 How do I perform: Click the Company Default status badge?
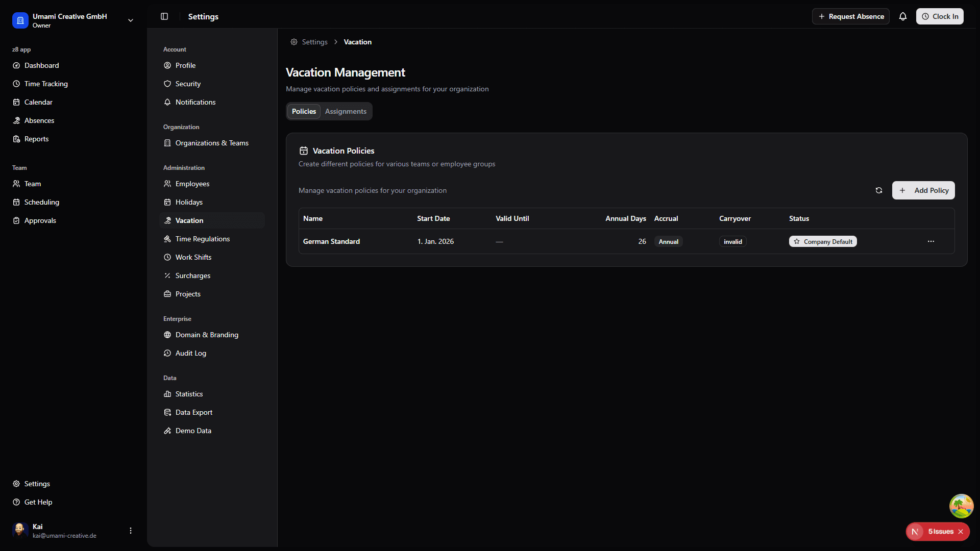(x=823, y=241)
